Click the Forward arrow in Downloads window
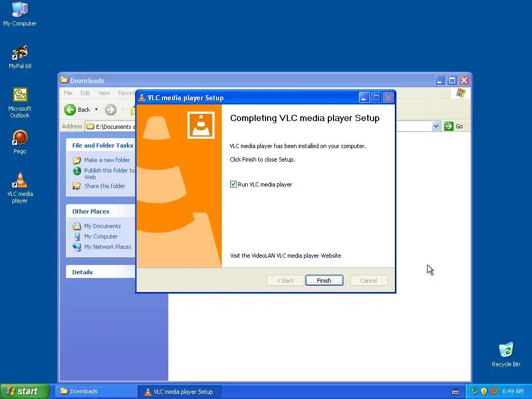532x399 pixels. click(111, 110)
